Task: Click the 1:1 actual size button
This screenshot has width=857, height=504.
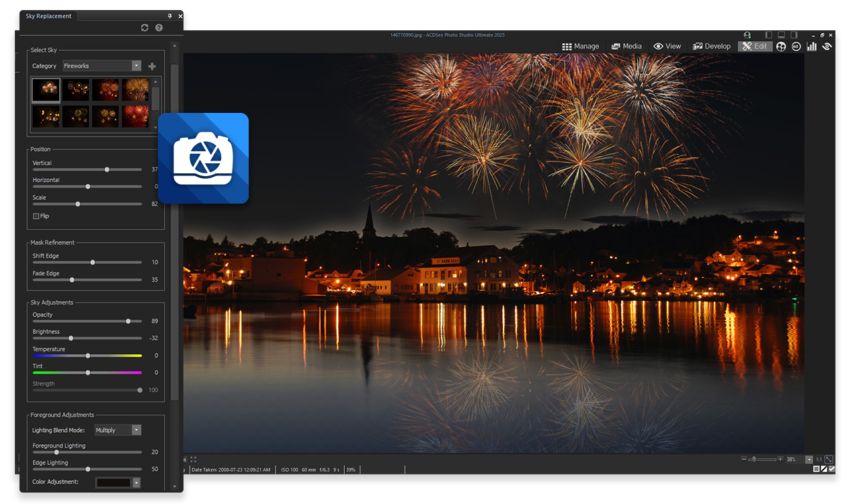Action: (x=819, y=460)
